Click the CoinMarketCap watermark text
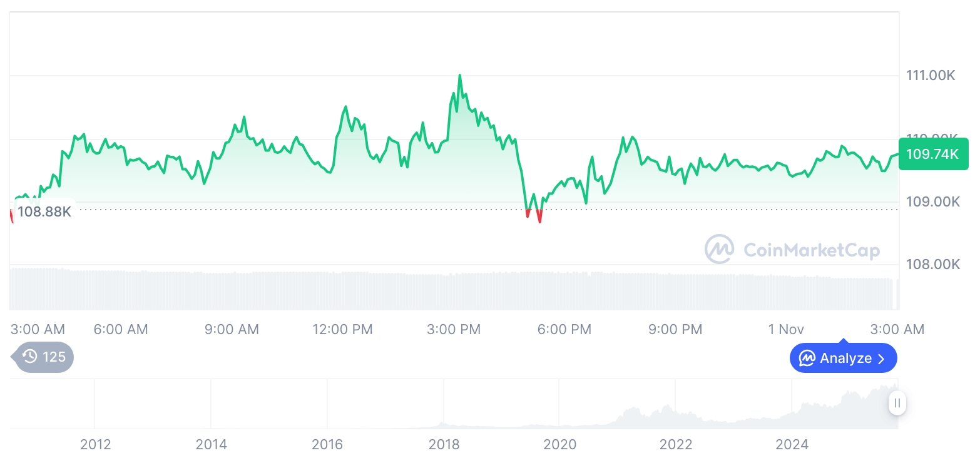 812,250
